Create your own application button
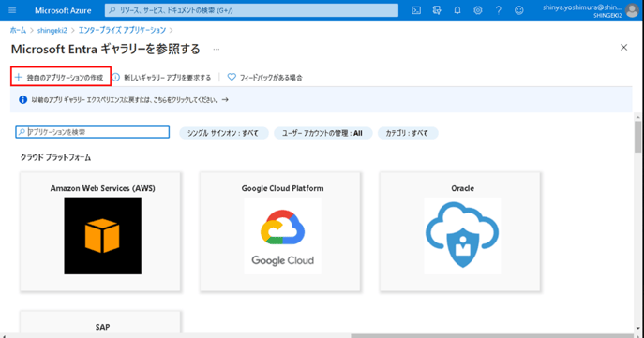Image resolution: width=644 pixels, height=338 pixels. coord(60,77)
